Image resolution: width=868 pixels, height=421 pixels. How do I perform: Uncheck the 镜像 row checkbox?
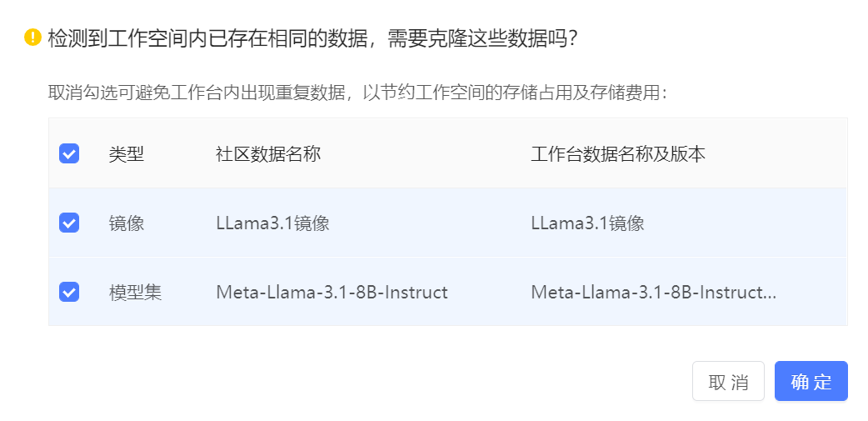(x=69, y=223)
